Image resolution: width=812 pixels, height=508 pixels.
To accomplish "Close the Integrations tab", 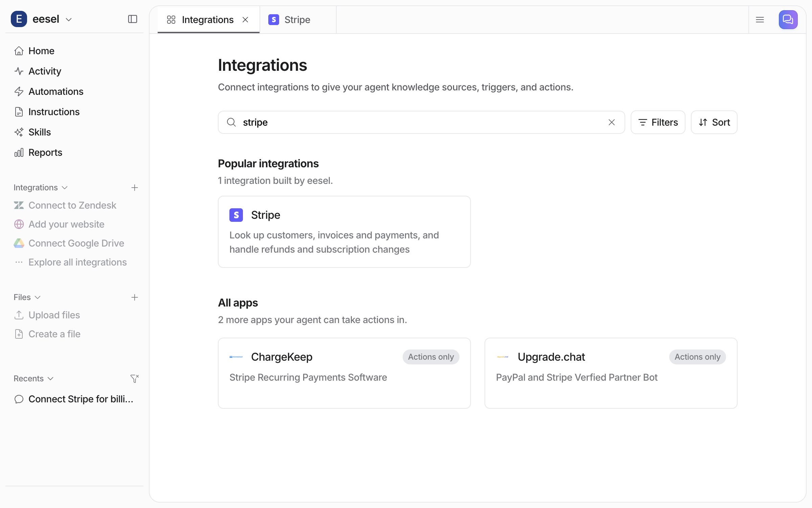I will coord(245,20).
